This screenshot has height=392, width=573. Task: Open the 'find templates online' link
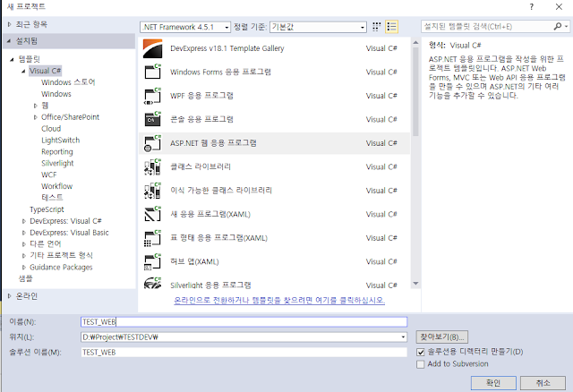point(279,301)
